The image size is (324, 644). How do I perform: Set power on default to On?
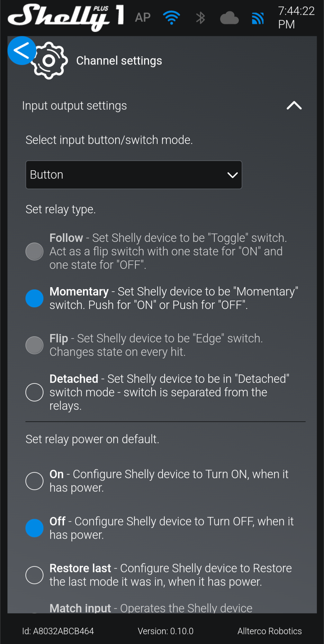(34, 481)
